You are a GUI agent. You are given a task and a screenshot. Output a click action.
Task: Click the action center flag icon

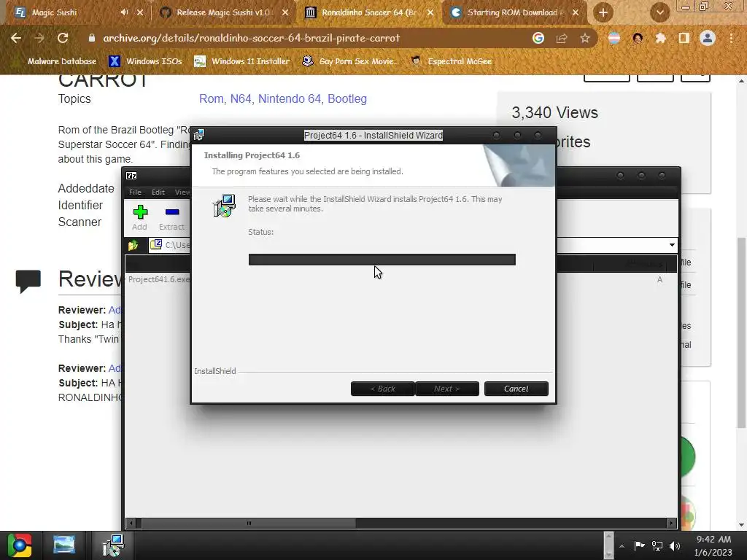click(x=639, y=545)
